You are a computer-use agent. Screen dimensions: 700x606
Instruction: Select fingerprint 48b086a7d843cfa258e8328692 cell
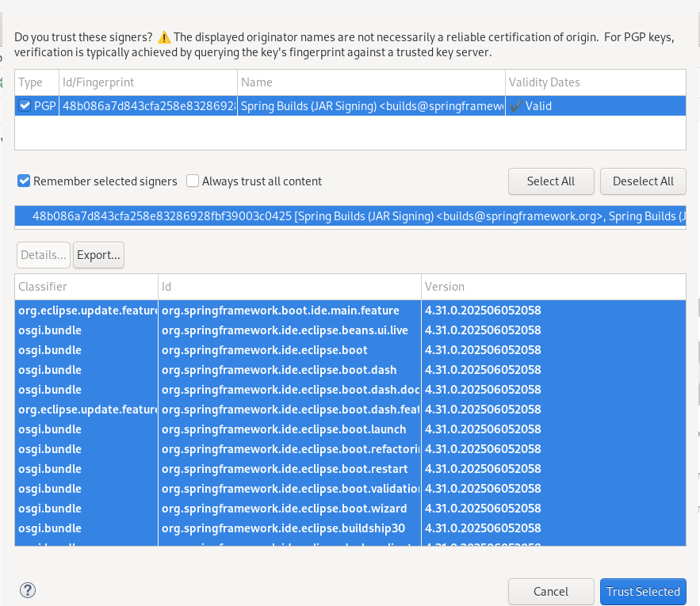tap(148, 106)
